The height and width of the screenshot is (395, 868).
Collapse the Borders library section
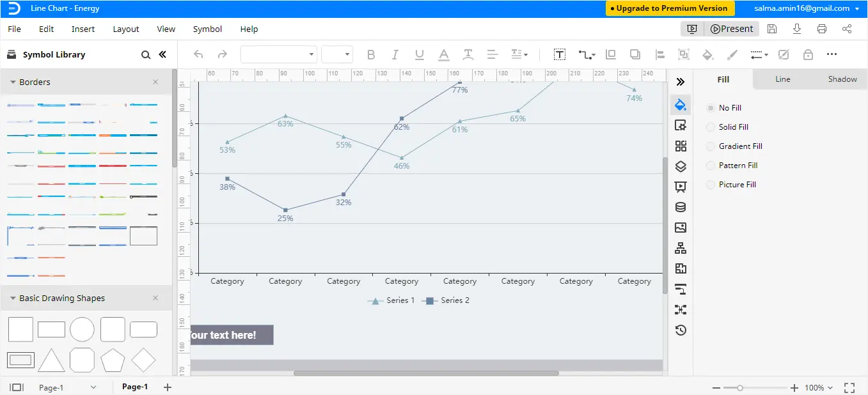pyautogui.click(x=13, y=82)
